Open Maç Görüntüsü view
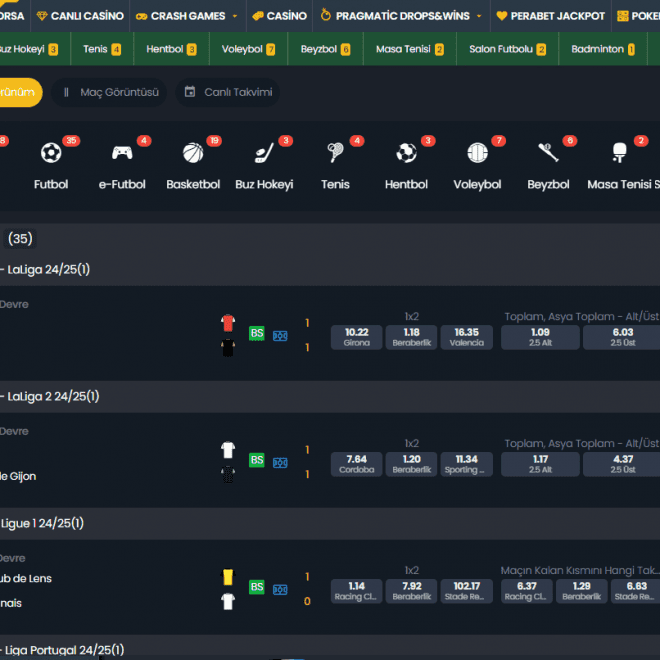 coord(109,92)
